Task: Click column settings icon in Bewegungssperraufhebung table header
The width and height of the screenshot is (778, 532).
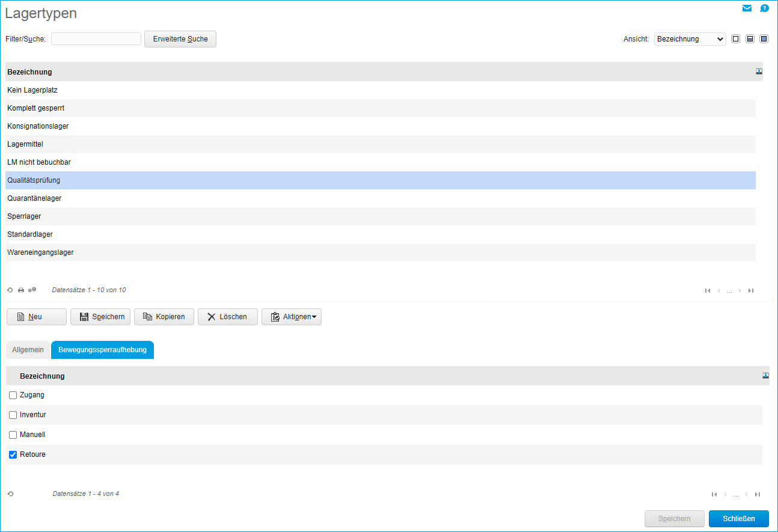Action: 766,376
